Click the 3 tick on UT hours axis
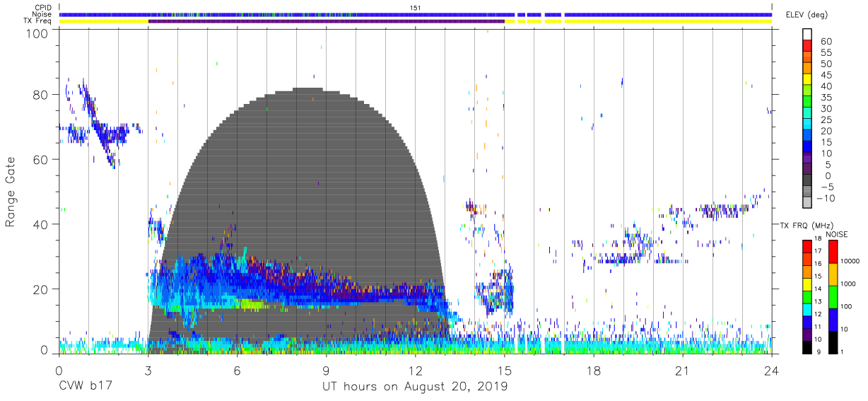This screenshot has width=868, height=401. click(148, 371)
